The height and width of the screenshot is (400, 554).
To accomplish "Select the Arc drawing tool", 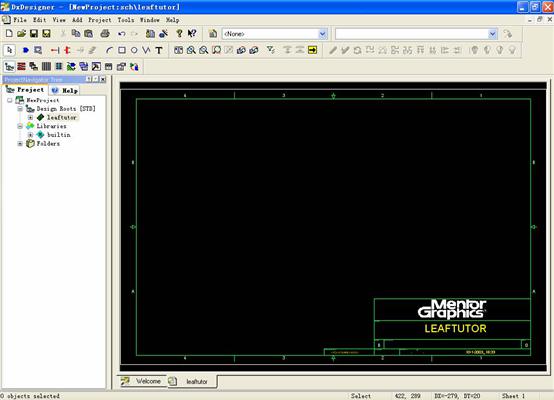I will click(109, 50).
